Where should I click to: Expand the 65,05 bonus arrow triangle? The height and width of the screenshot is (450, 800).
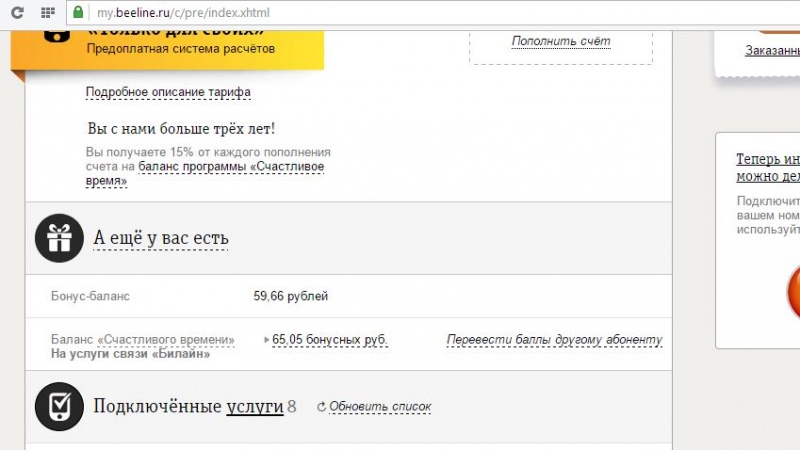click(x=266, y=339)
